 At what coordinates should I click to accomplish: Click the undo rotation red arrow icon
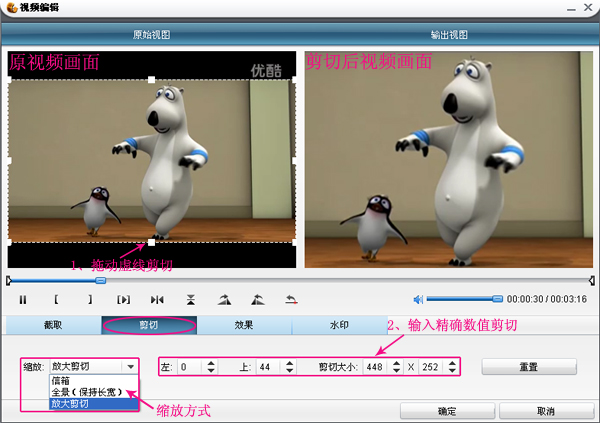point(291,299)
